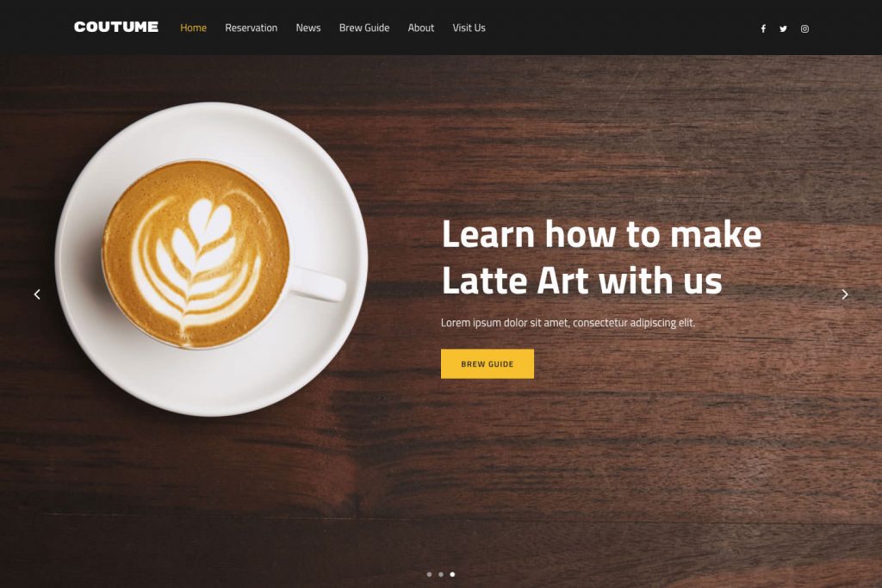The image size is (882, 588).
Task: Navigate to the About page
Action: point(420,28)
